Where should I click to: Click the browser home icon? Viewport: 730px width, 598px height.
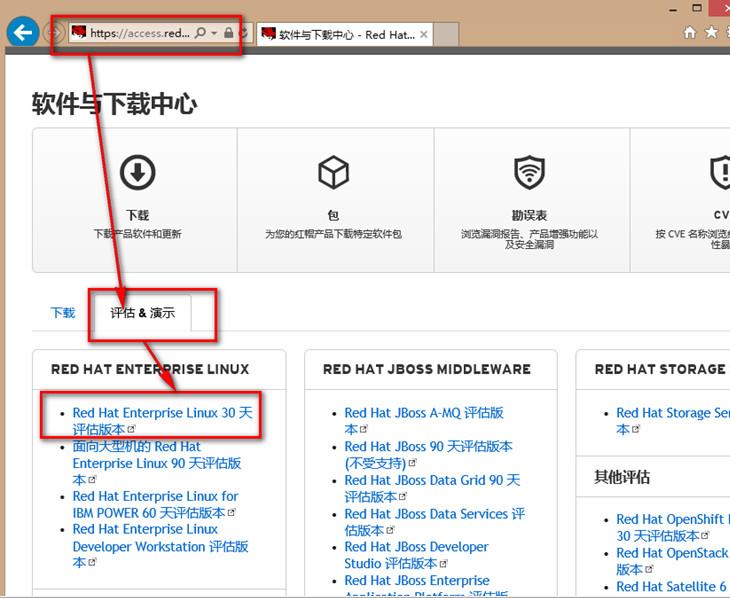click(x=689, y=32)
